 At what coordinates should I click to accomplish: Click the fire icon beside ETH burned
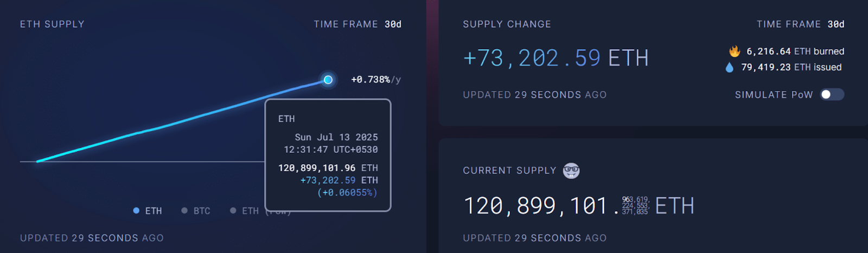point(735,51)
